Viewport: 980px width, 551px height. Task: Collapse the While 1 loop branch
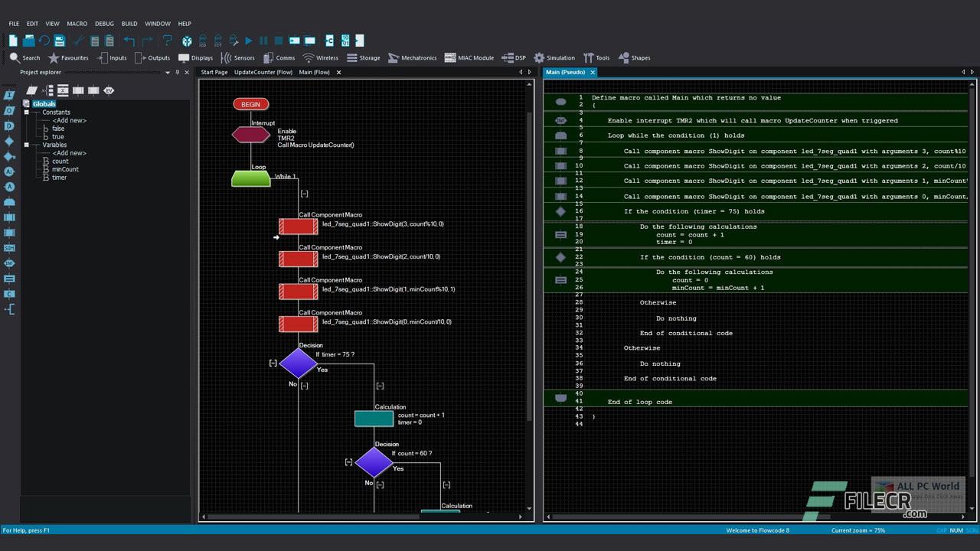pyautogui.click(x=304, y=194)
